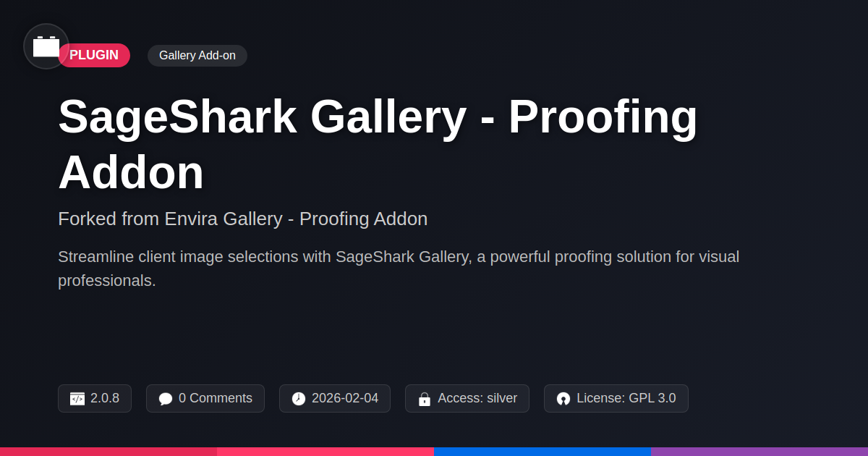Click the 2.0.8 version badge
Image resolution: width=868 pixels, height=456 pixels.
click(95, 398)
